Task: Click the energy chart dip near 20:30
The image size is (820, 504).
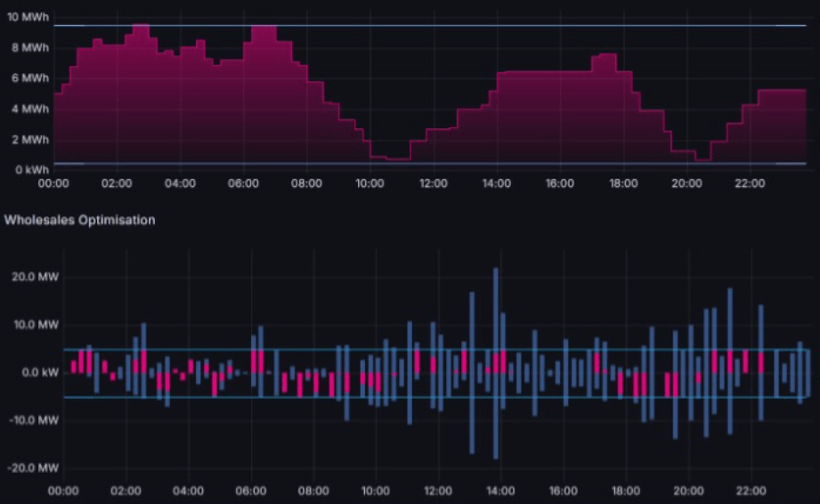Action: coord(703,160)
